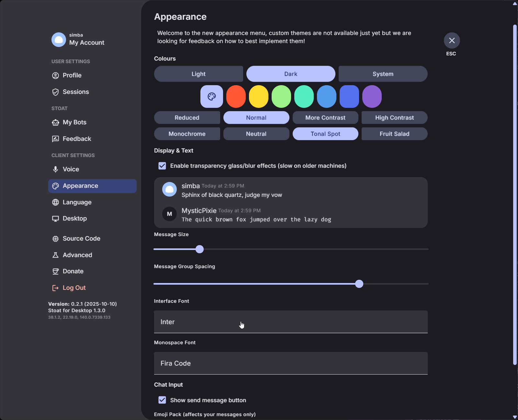Go to My Bots section
This screenshot has height=420, width=518.
pyautogui.click(x=92, y=122)
